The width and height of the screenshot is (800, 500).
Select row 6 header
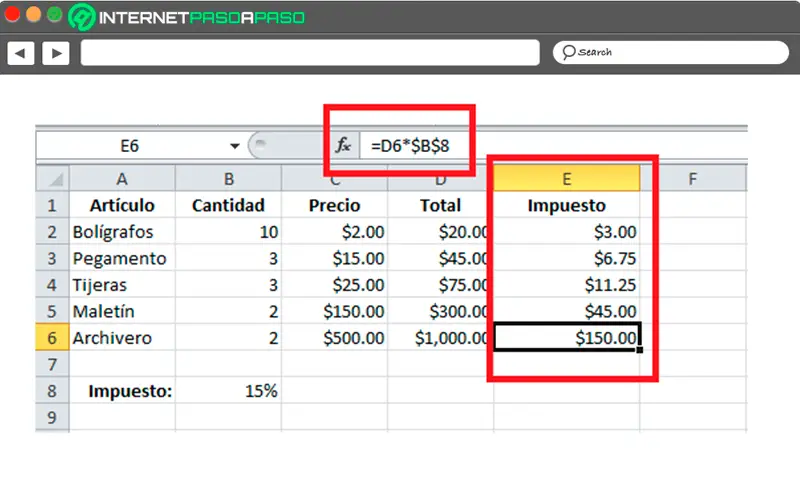[x=52, y=338]
